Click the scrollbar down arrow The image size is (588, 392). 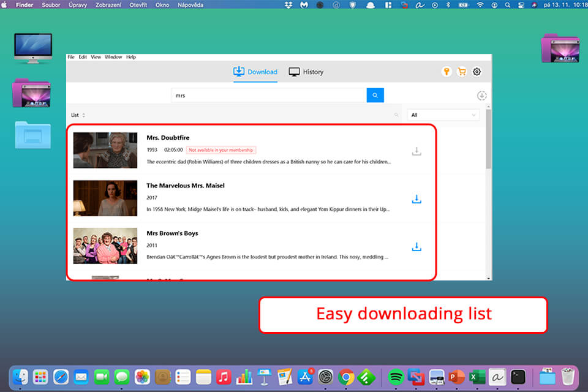[488, 278]
